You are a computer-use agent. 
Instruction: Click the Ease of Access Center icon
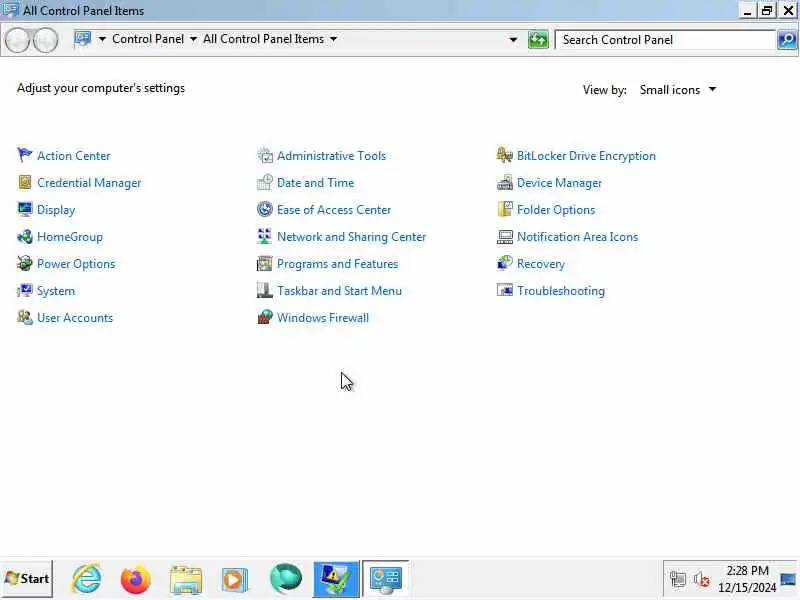pyautogui.click(x=265, y=209)
